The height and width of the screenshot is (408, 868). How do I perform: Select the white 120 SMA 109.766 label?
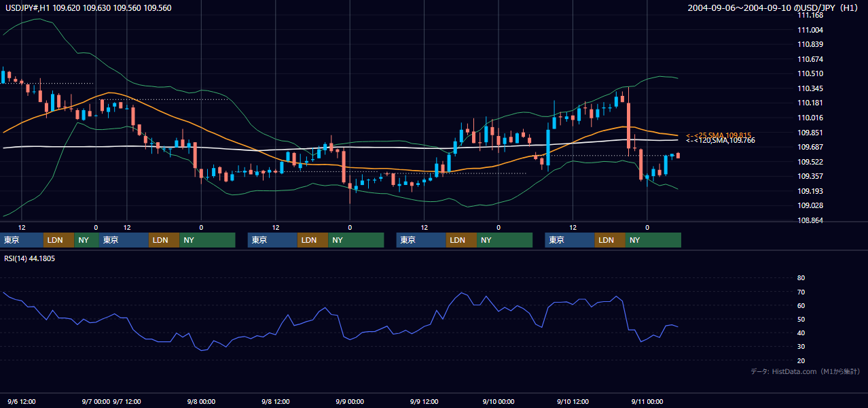pos(721,140)
